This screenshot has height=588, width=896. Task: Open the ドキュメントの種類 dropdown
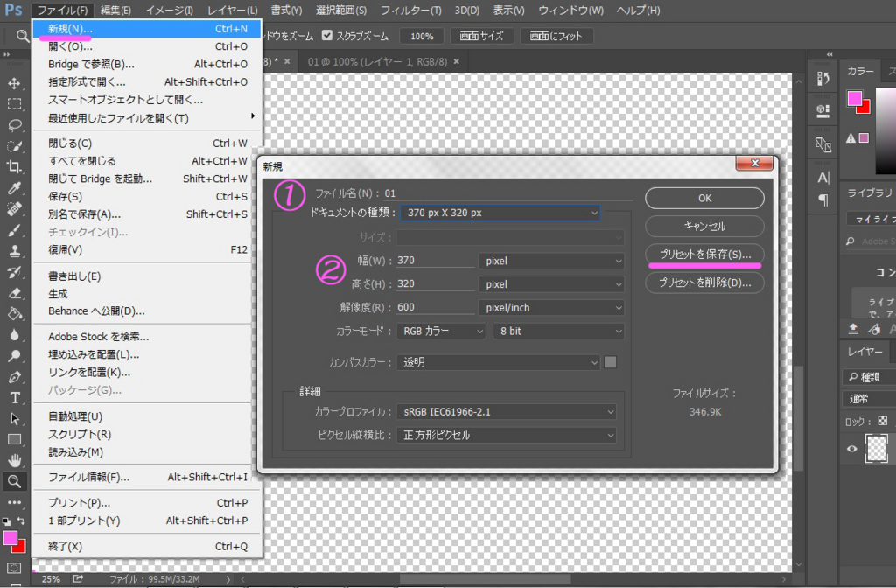(500, 213)
